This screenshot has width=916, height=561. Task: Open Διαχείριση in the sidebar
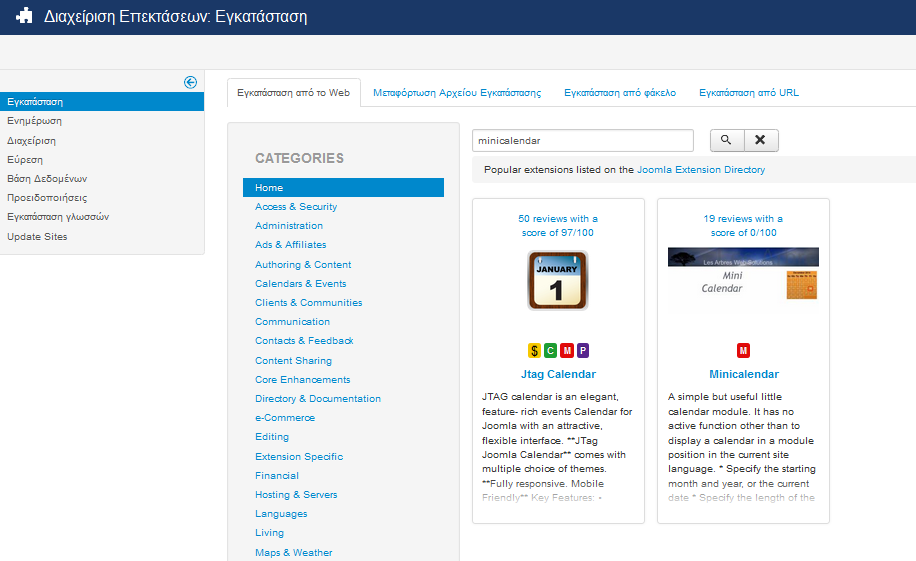32,141
